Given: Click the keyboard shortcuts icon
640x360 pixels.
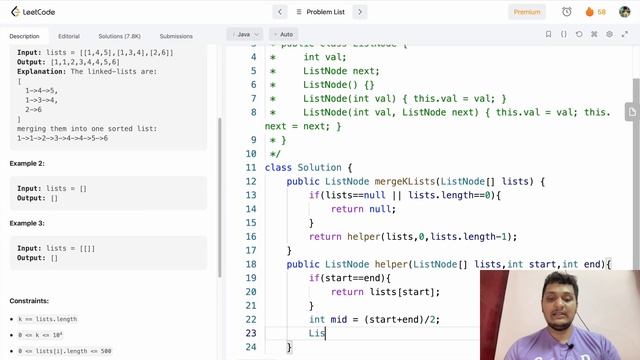Looking at the screenshot, I should pos(594,34).
